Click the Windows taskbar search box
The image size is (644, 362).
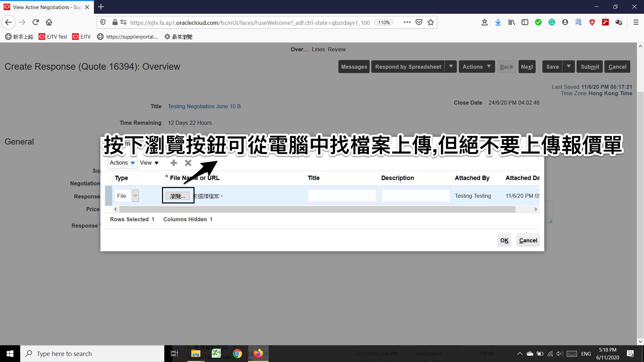[x=92, y=354]
